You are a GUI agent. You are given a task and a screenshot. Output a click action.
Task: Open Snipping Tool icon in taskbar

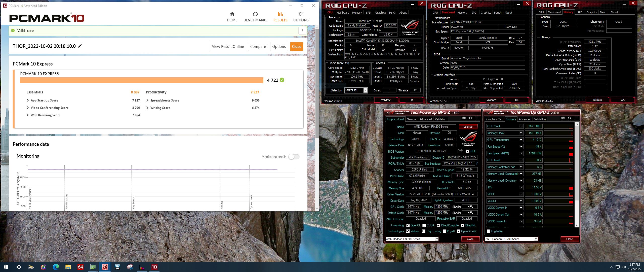pyautogui.click(x=130, y=267)
